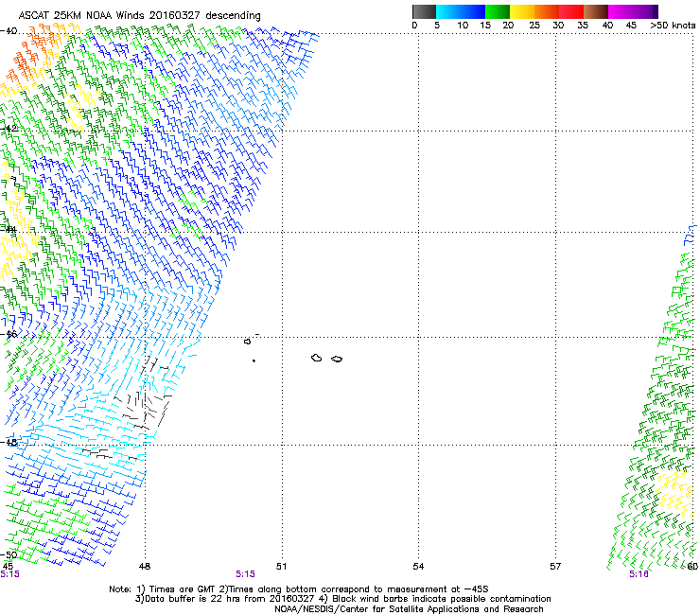Click the purple 5:16 time at bottom right

(x=639, y=574)
